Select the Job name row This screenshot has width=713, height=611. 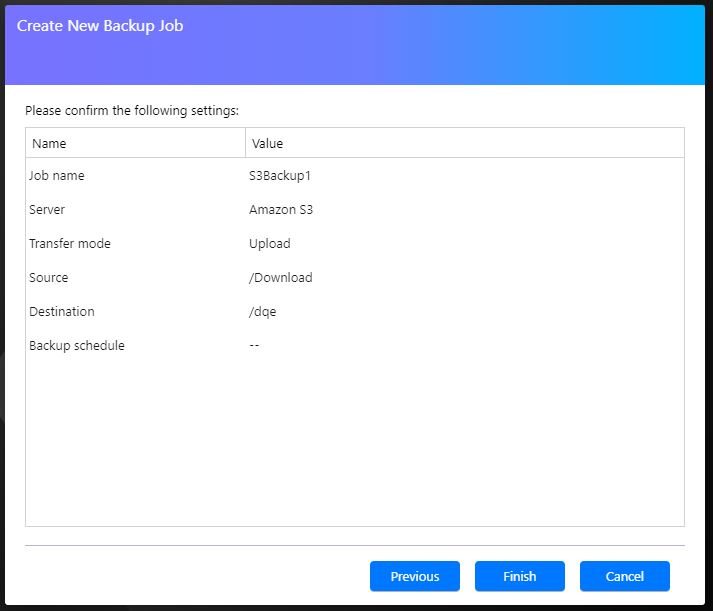click(x=355, y=175)
